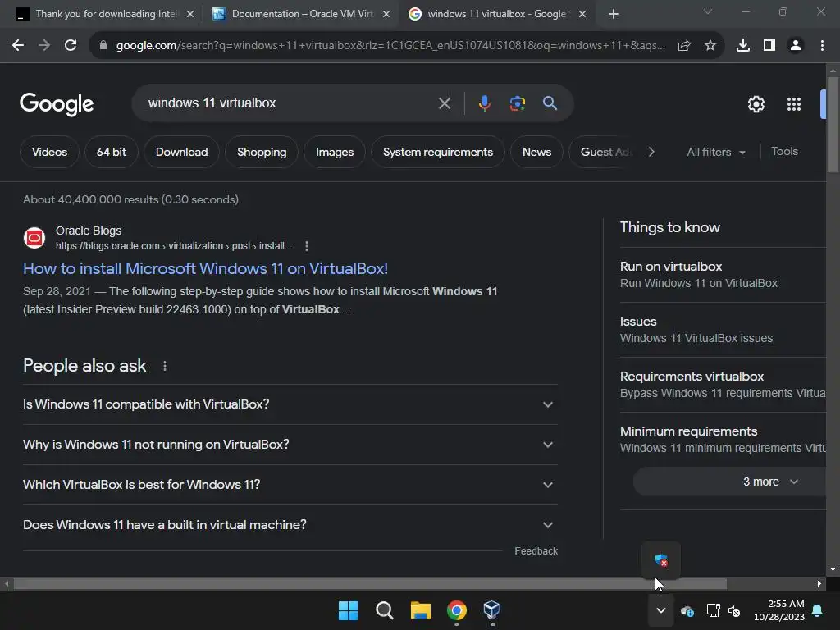Collapse the hidden system tray icons chevron
Screen dimensions: 840x630
[661, 610]
